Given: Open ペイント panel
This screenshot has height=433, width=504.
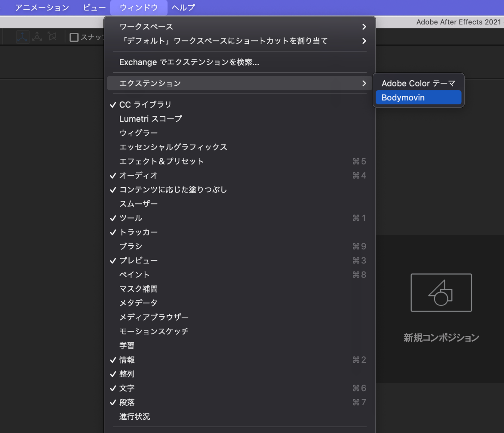Looking at the screenshot, I should pos(240,275).
